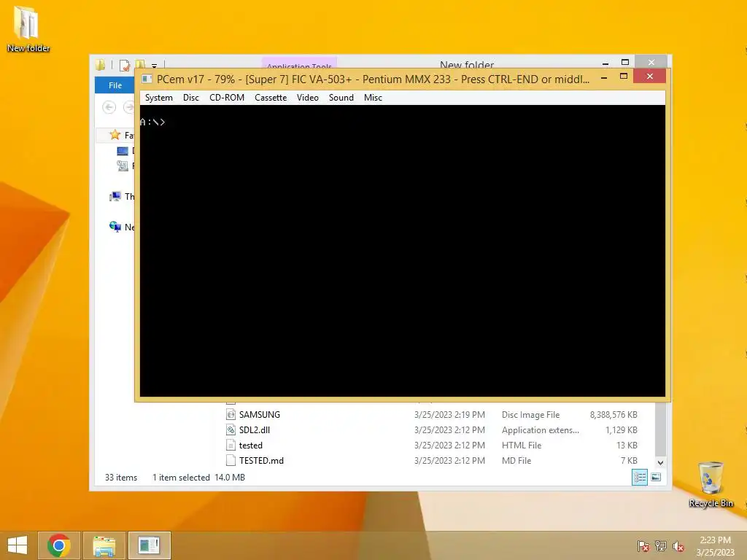Select Network icon in navigation pane
Image resolution: width=747 pixels, height=560 pixels.
115,227
